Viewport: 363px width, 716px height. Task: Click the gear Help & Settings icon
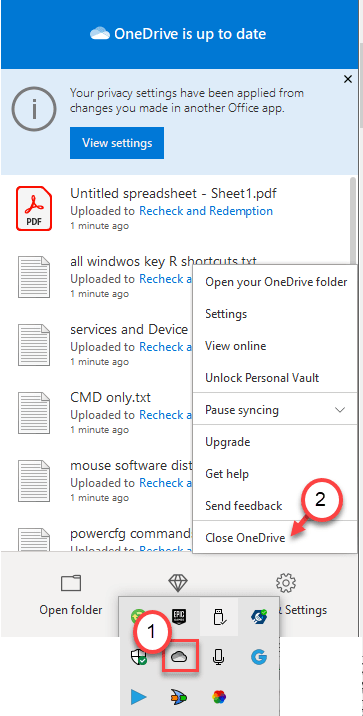coord(286,583)
